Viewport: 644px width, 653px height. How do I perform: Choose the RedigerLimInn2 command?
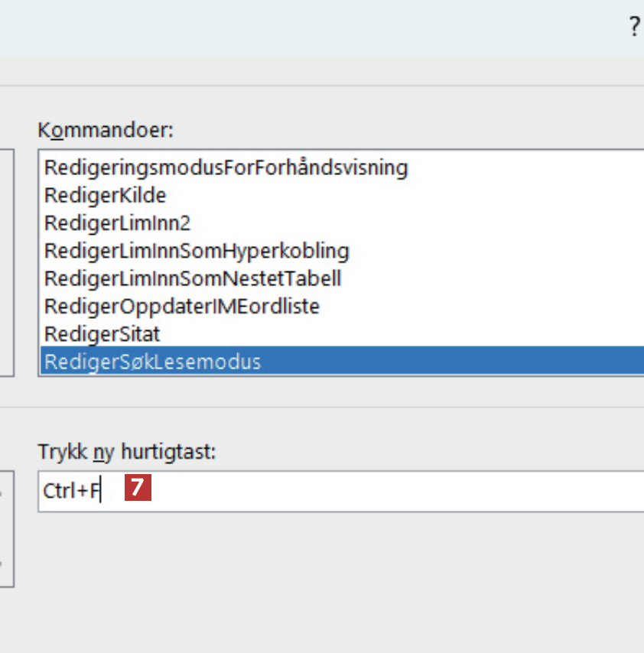pyautogui.click(x=117, y=223)
